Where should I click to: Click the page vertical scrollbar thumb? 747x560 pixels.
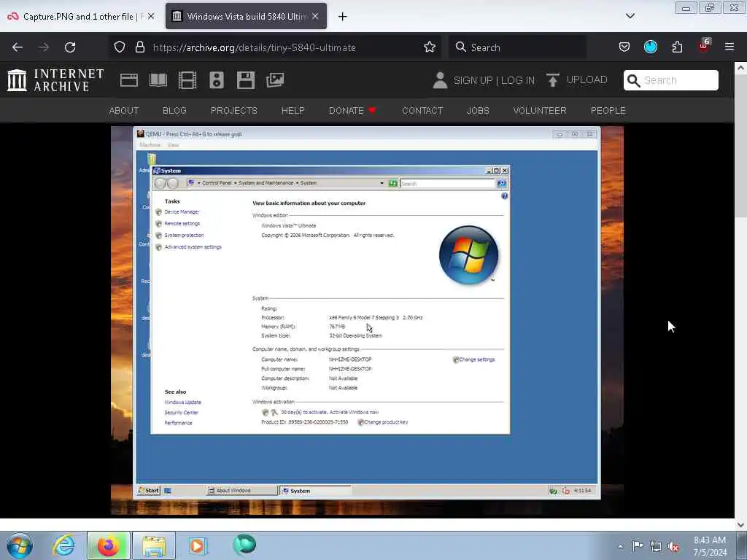[740, 145]
